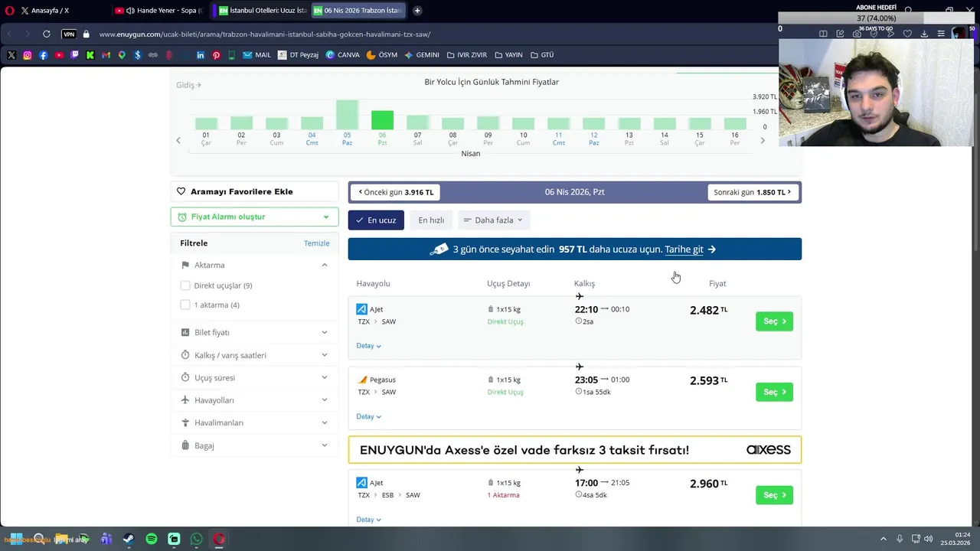The width and height of the screenshot is (980, 551).
Task: Expand Detay for Pegasus 23:05 flight
Action: 368,416
